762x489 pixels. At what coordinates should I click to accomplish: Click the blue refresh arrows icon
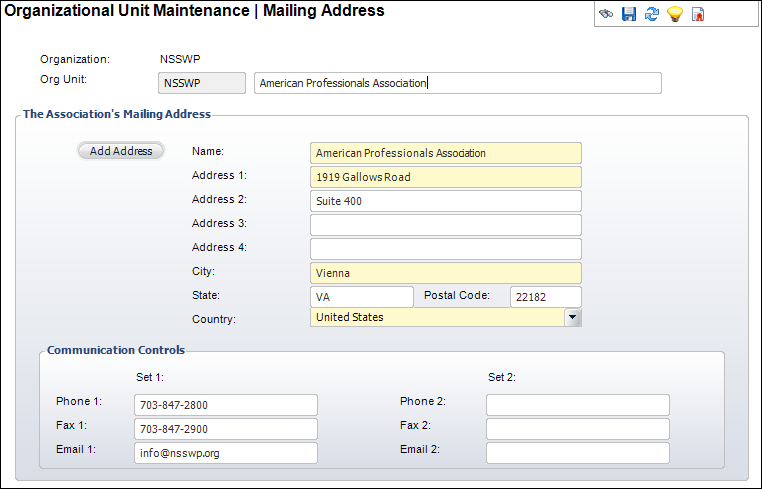[x=652, y=14]
